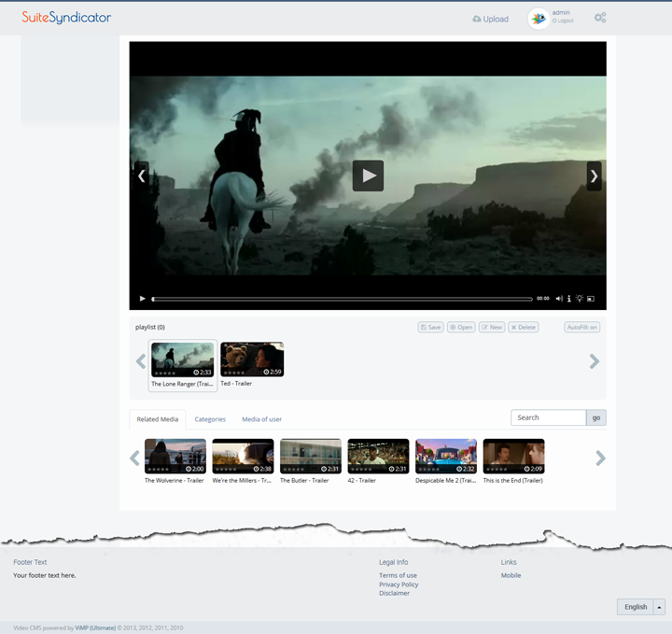Click the English language button
The height and width of the screenshot is (634, 672).
(636, 607)
